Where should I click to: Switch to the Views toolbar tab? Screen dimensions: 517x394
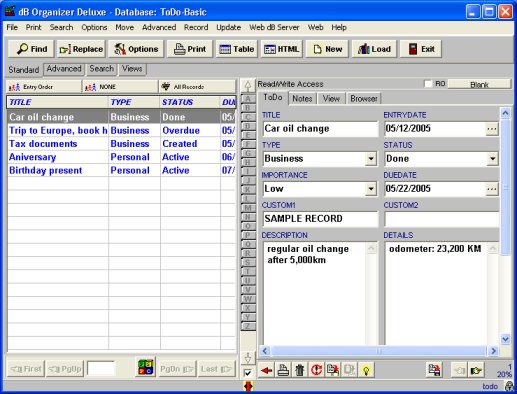coord(132,69)
